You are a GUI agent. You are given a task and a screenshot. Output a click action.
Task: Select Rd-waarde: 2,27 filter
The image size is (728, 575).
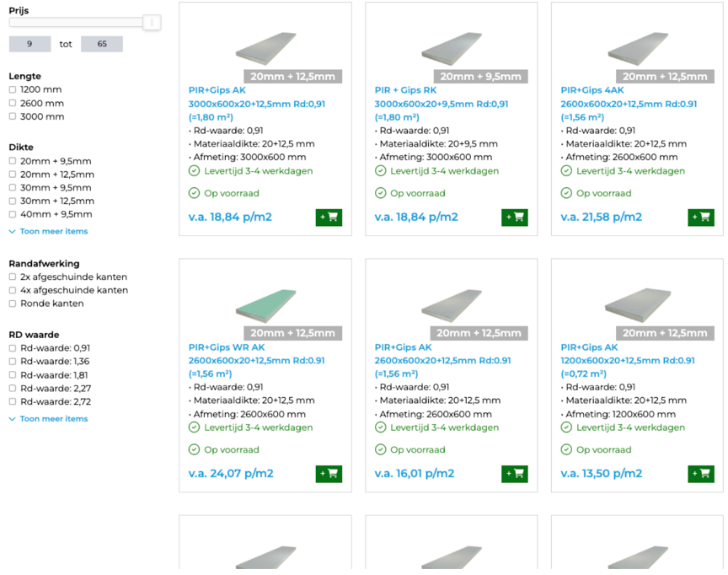click(x=13, y=389)
